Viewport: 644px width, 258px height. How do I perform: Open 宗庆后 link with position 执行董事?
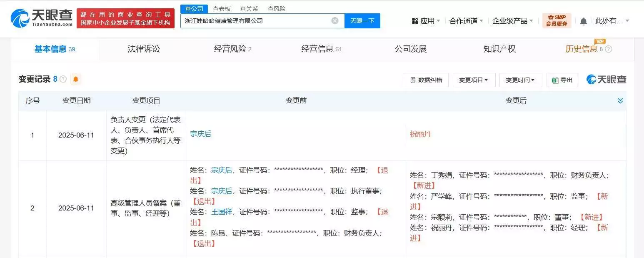pos(222,191)
